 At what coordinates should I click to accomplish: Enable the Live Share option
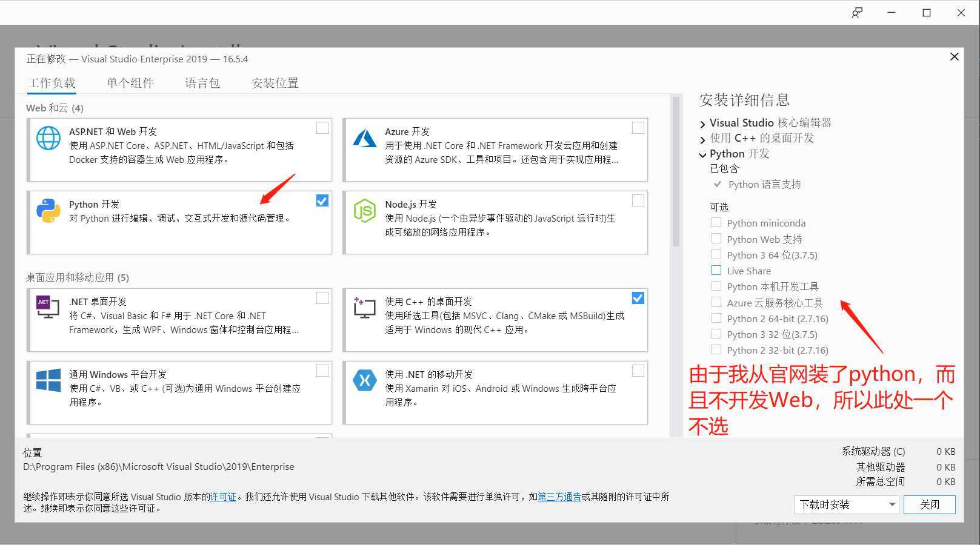point(716,271)
